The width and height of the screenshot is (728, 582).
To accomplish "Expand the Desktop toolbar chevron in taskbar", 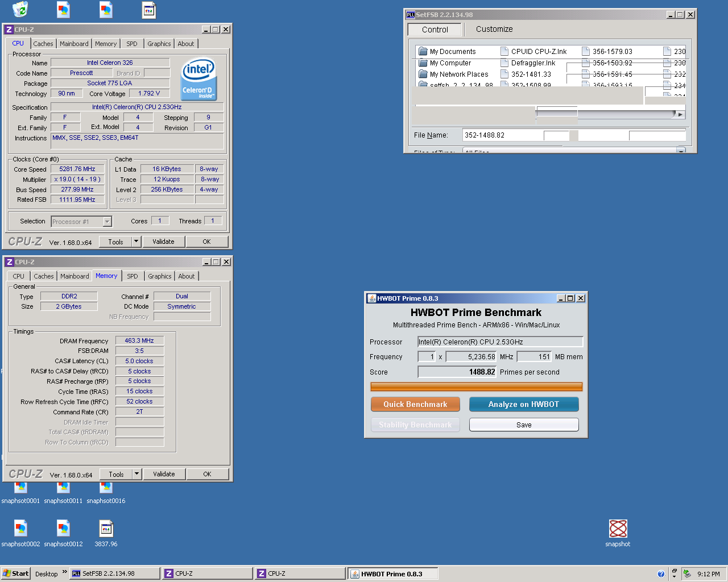I will [64, 572].
